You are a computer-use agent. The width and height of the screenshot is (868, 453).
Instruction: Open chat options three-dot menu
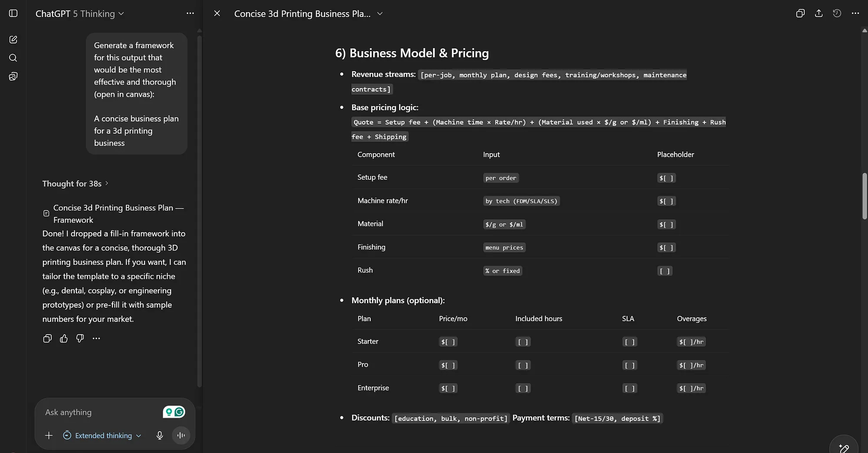coord(190,13)
